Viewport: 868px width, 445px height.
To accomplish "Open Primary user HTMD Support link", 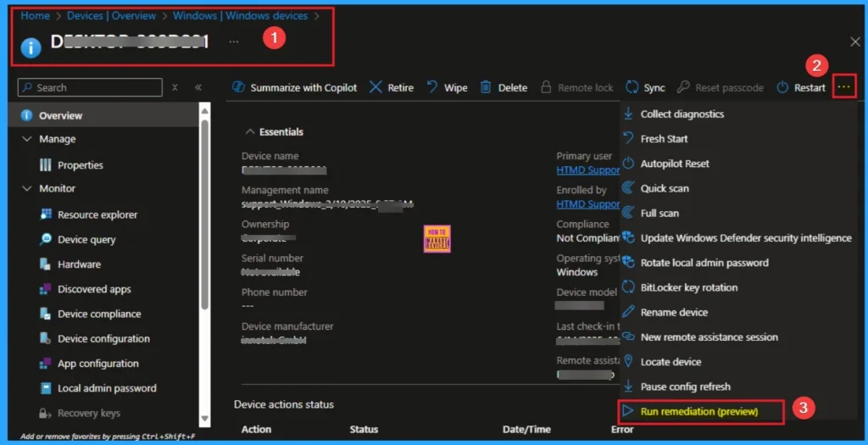I will [588, 170].
